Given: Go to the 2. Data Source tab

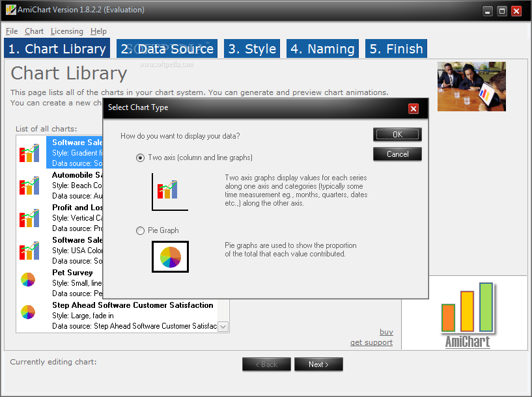Looking at the screenshot, I should click(x=167, y=49).
